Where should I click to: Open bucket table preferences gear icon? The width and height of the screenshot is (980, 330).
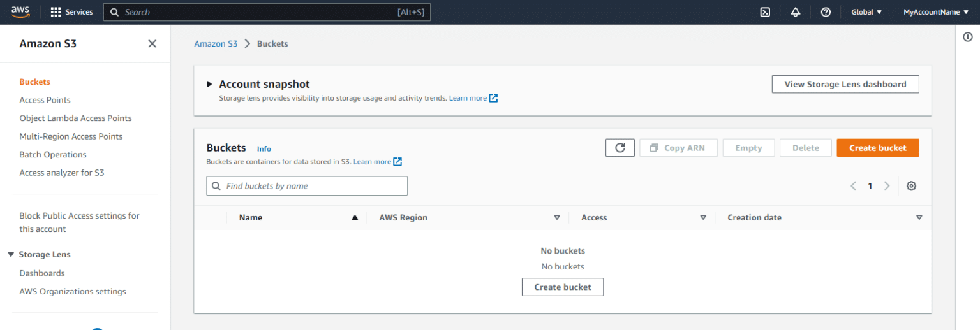911,186
